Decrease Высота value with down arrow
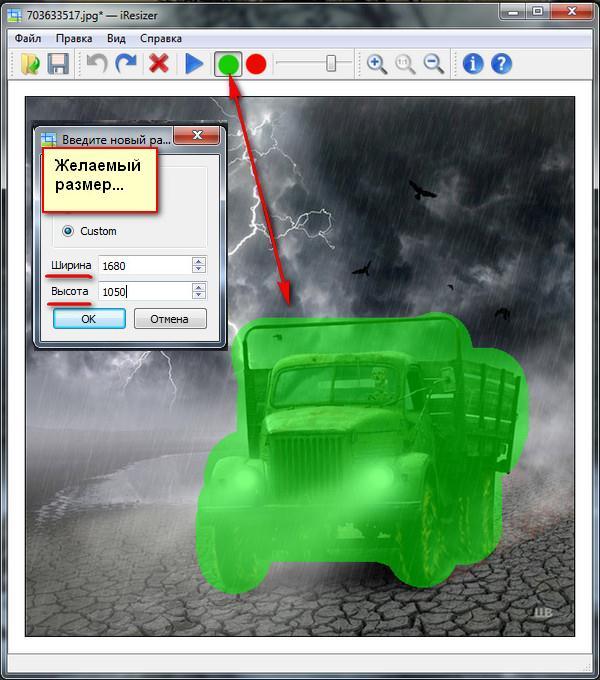Viewport: 600px width, 680px height. click(198, 296)
